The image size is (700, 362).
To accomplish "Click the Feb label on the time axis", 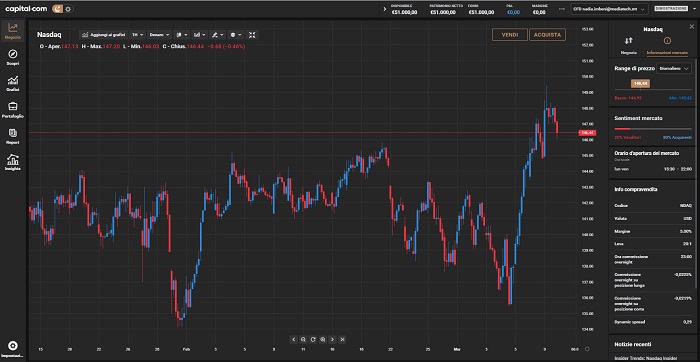I will tap(187, 349).
